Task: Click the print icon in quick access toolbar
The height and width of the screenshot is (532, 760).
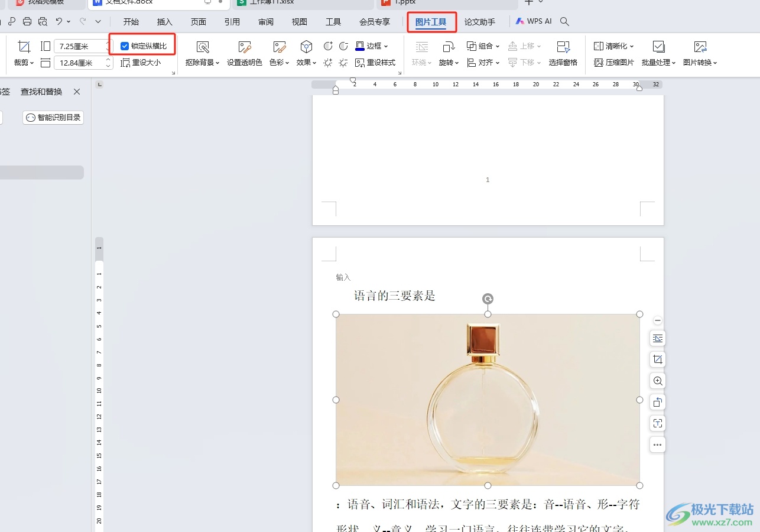Action: pyautogui.click(x=27, y=21)
